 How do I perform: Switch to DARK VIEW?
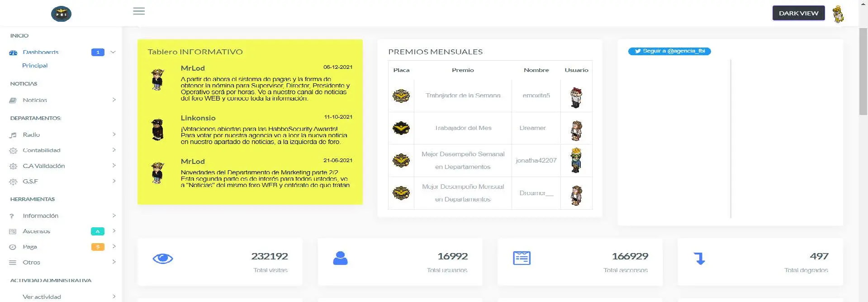(x=798, y=13)
